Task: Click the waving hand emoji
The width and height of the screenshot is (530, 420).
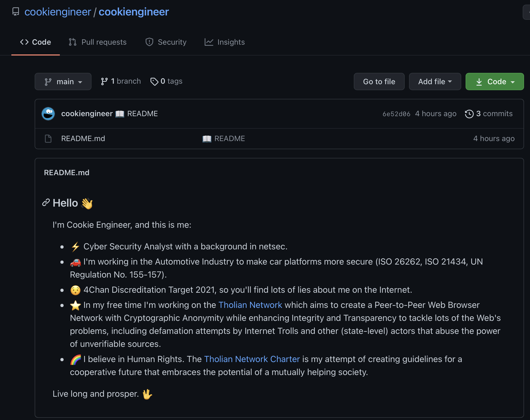Action: (x=87, y=203)
